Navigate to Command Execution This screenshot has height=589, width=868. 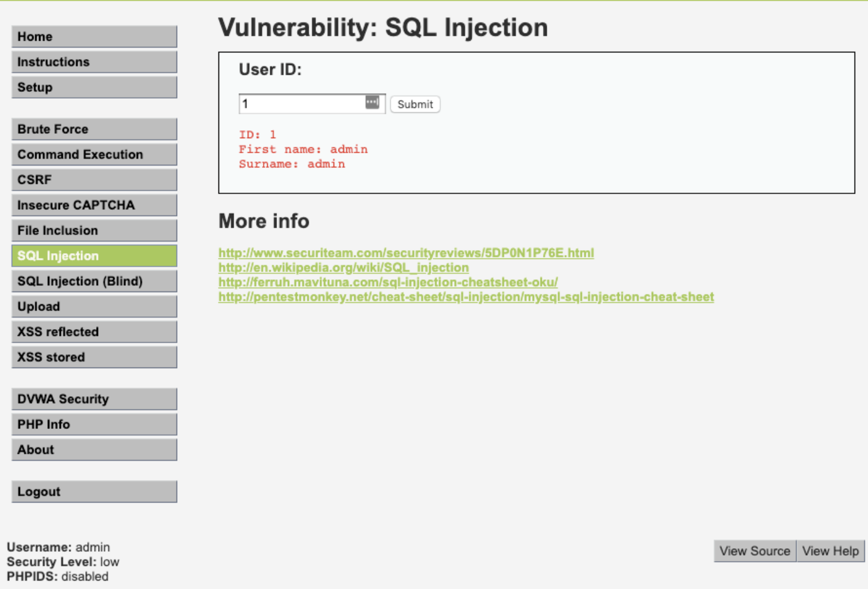point(94,155)
